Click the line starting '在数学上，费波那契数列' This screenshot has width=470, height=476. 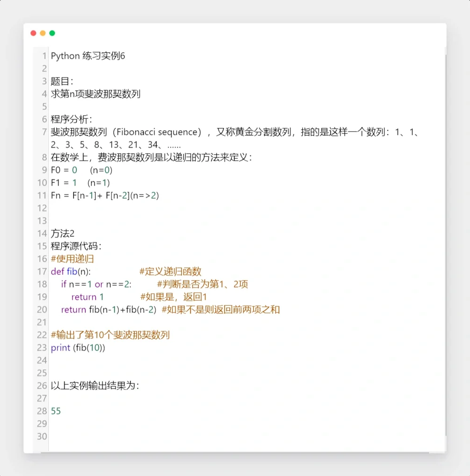(x=151, y=157)
